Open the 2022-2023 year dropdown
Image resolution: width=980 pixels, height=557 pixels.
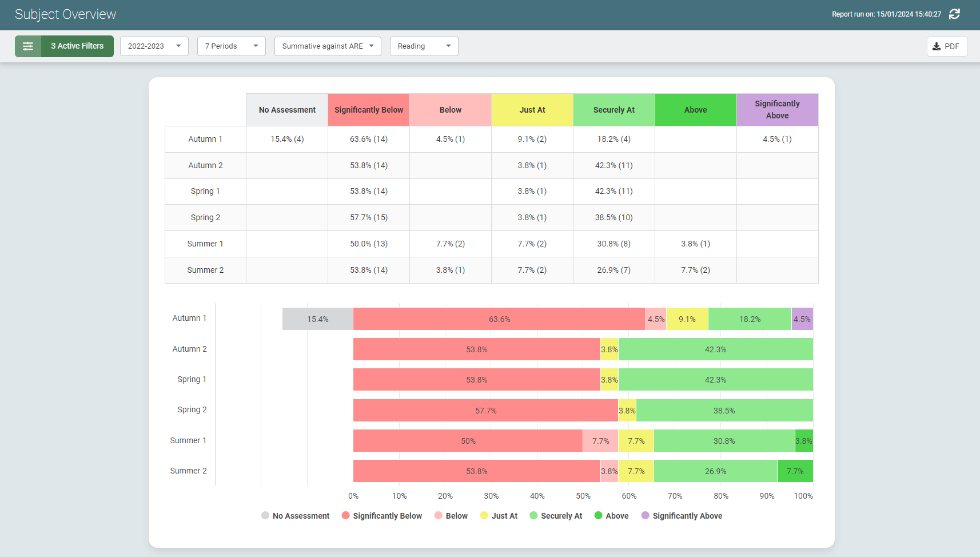tap(154, 46)
